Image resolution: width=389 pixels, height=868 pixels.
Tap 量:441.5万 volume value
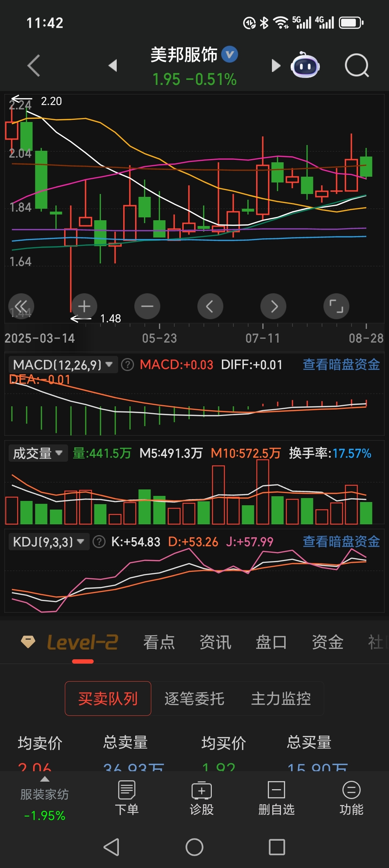(x=102, y=453)
